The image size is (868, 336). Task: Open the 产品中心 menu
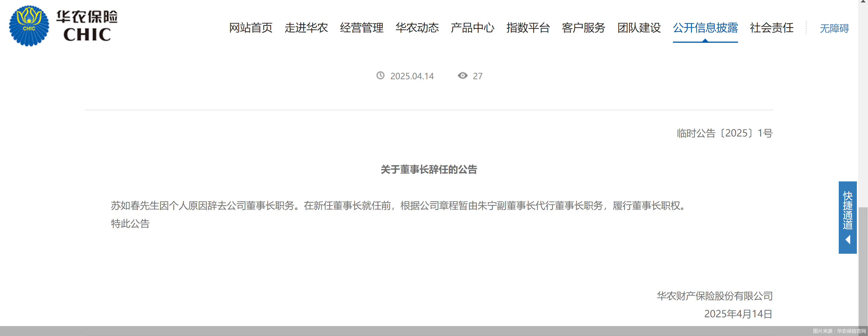472,28
